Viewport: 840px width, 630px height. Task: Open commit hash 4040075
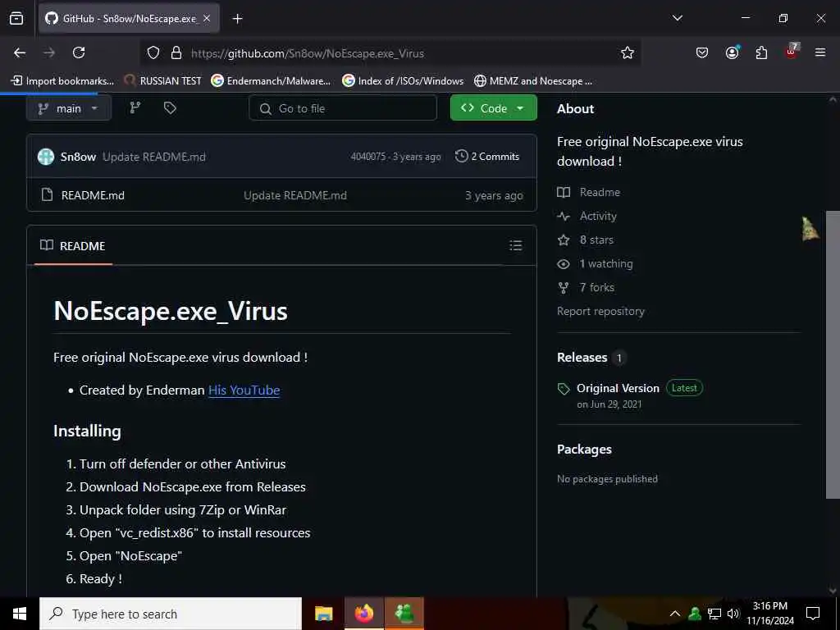(x=368, y=157)
